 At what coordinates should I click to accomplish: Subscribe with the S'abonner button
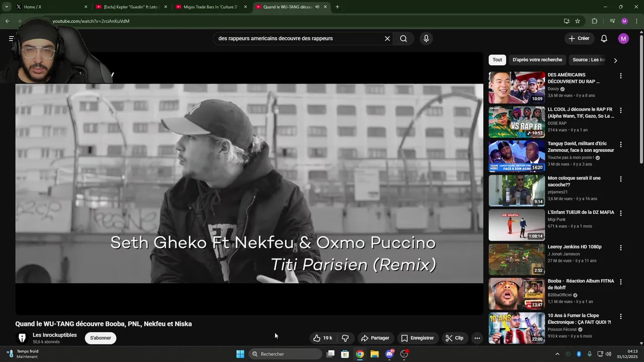[101, 338]
